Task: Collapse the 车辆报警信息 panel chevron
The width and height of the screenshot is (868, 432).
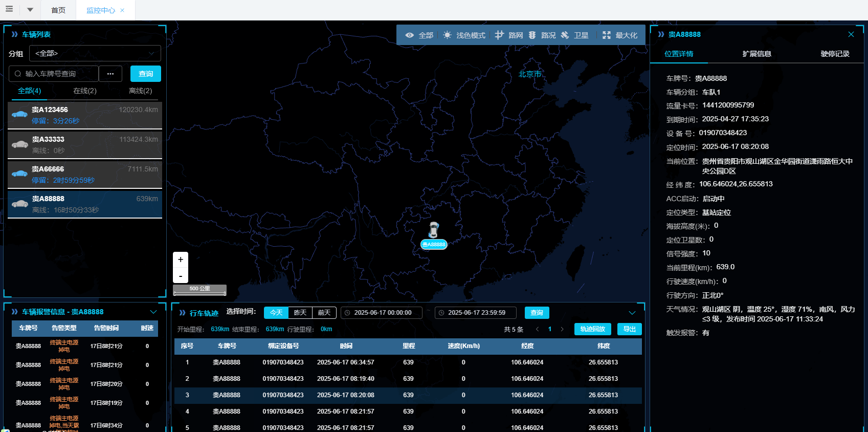Action: pos(153,312)
